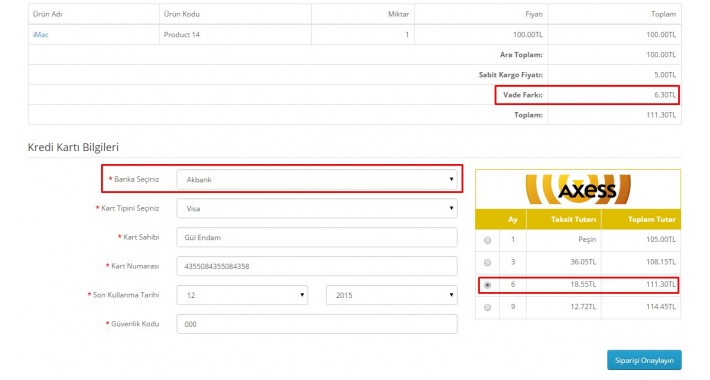Click the 5.00TL shipping value
This screenshot has width=710, height=380.
point(665,75)
